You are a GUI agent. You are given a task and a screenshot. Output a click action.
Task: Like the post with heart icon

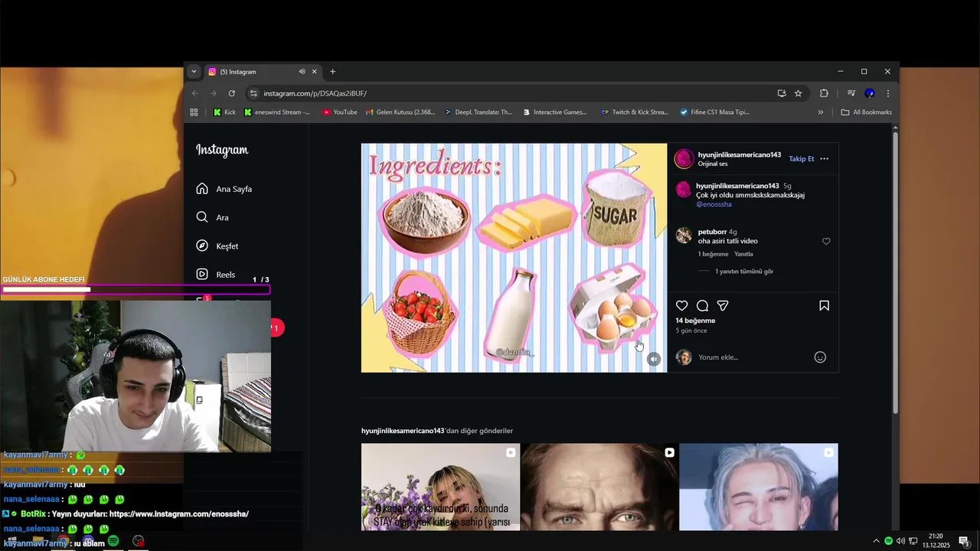click(681, 305)
